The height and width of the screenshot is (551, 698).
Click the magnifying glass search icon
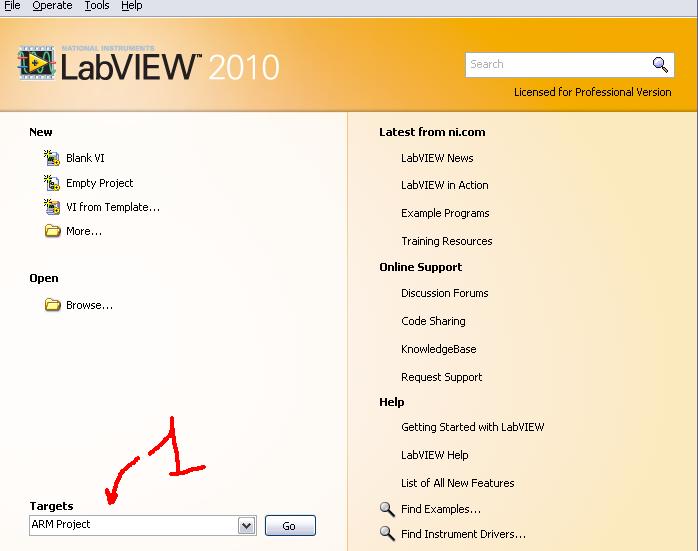pos(660,65)
